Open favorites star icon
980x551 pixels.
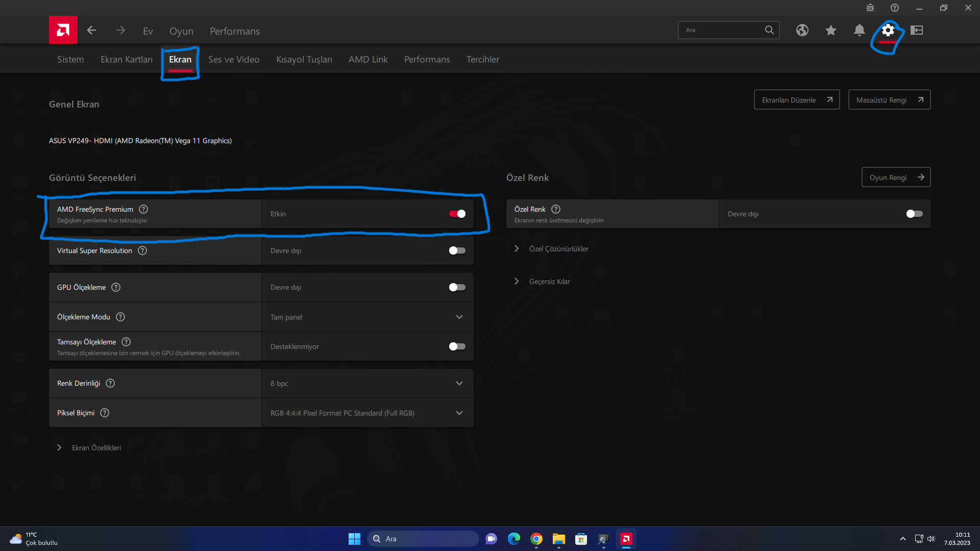point(831,30)
